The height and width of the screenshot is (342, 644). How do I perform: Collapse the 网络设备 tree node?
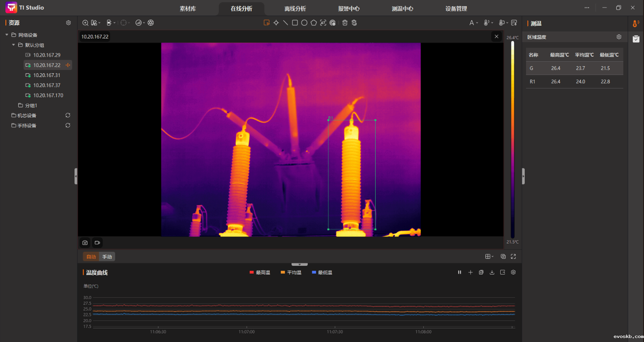(x=7, y=35)
